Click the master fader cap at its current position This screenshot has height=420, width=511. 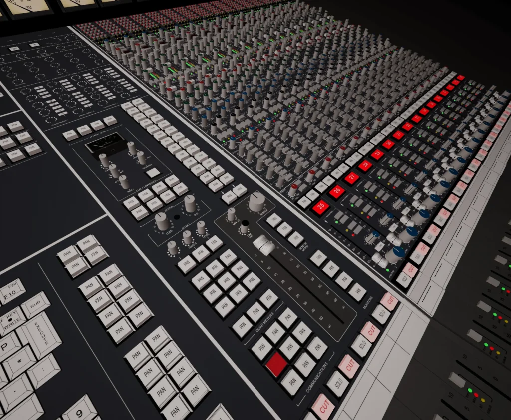[x=263, y=245]
